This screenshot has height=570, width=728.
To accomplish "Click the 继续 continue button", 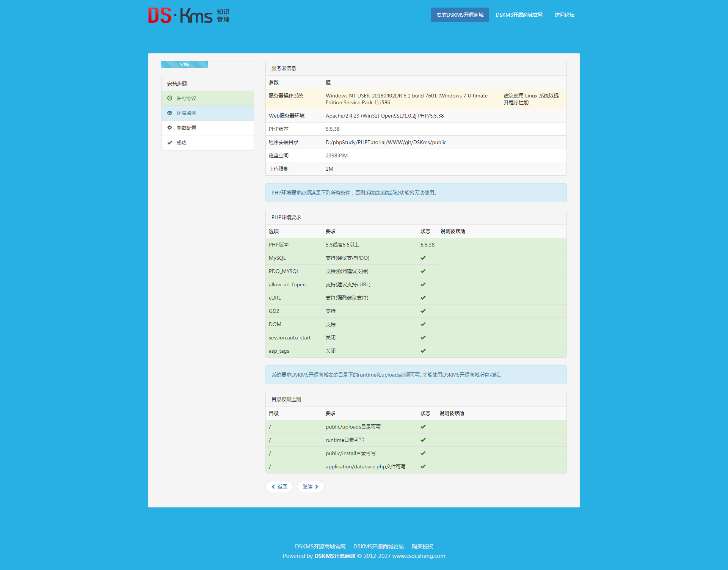I will coord(311,487).
